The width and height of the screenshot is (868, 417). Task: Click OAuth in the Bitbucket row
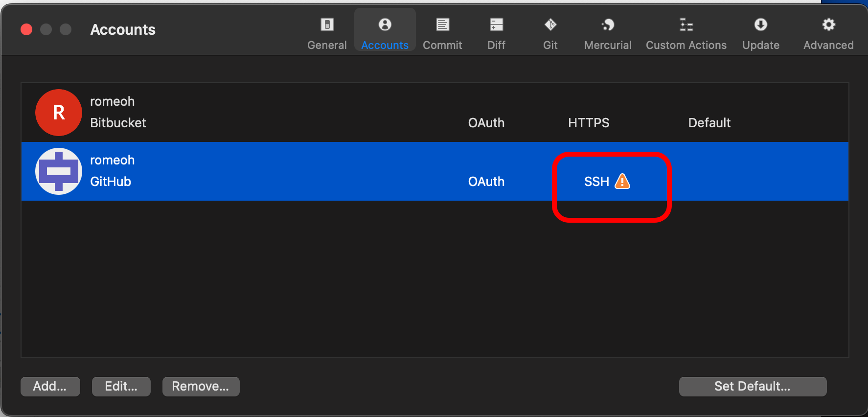pos(486,123)
